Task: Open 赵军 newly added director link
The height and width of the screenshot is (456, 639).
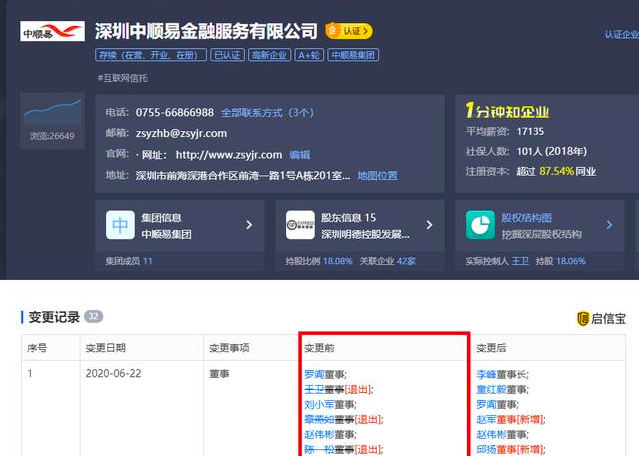Action: click(x=486, y=419)
